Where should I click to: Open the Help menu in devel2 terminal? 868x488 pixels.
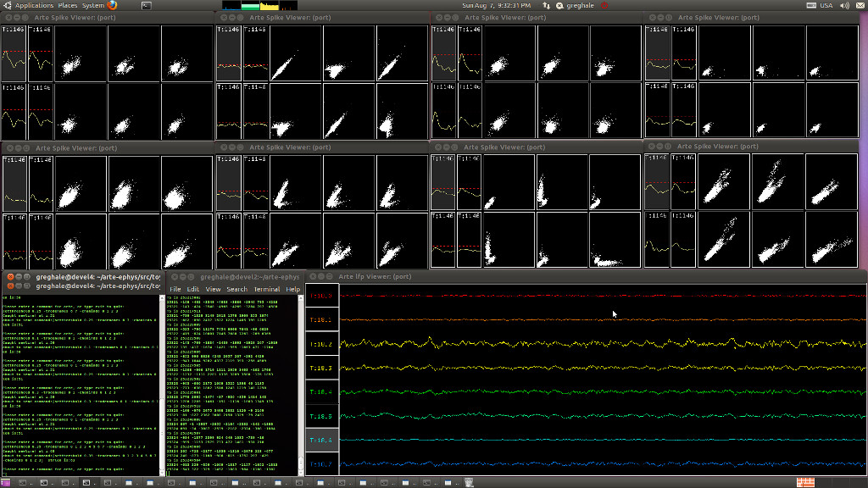(x=292, y=290)
